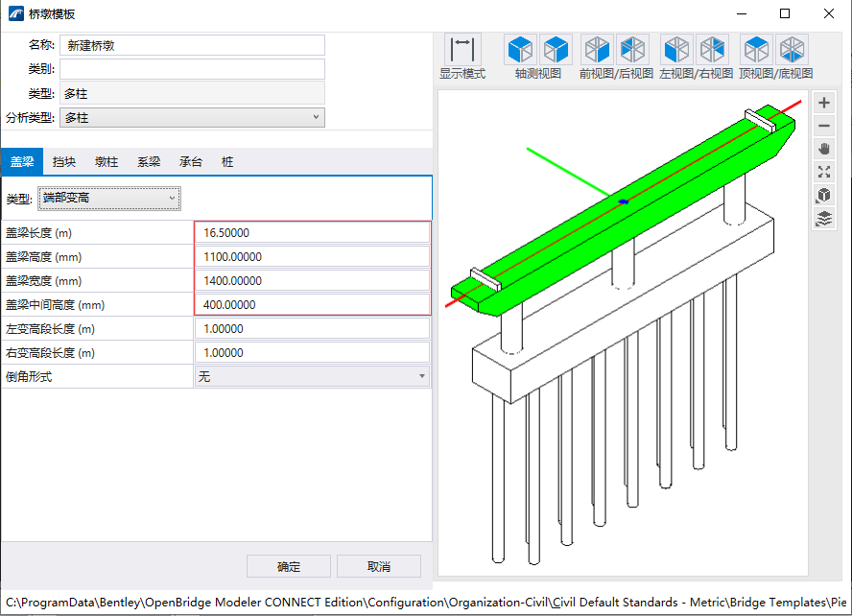
Task: Expand the 类型 端部变高 dropdown
Action: tap(109, 199)
